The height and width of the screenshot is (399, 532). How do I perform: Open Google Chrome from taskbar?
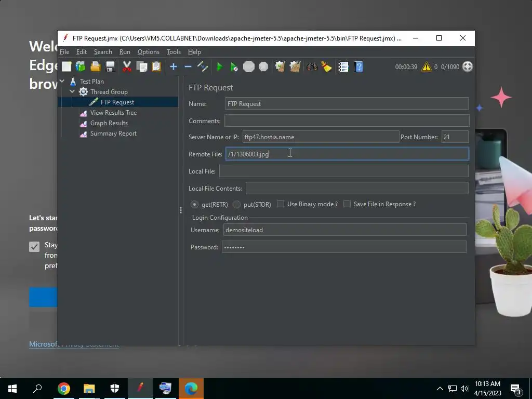63,389
